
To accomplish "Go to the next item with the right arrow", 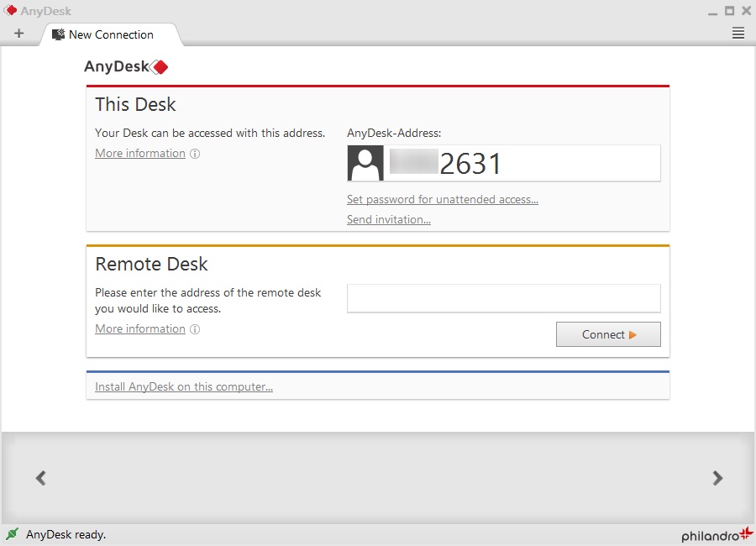I will 717,478.
